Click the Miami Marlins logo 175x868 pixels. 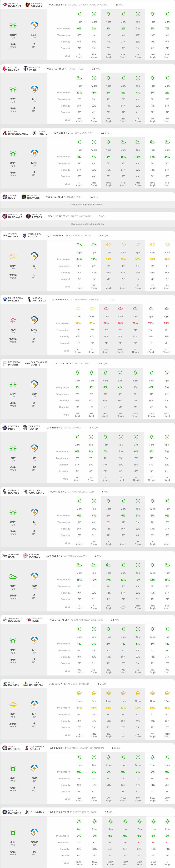click(5, 684)
